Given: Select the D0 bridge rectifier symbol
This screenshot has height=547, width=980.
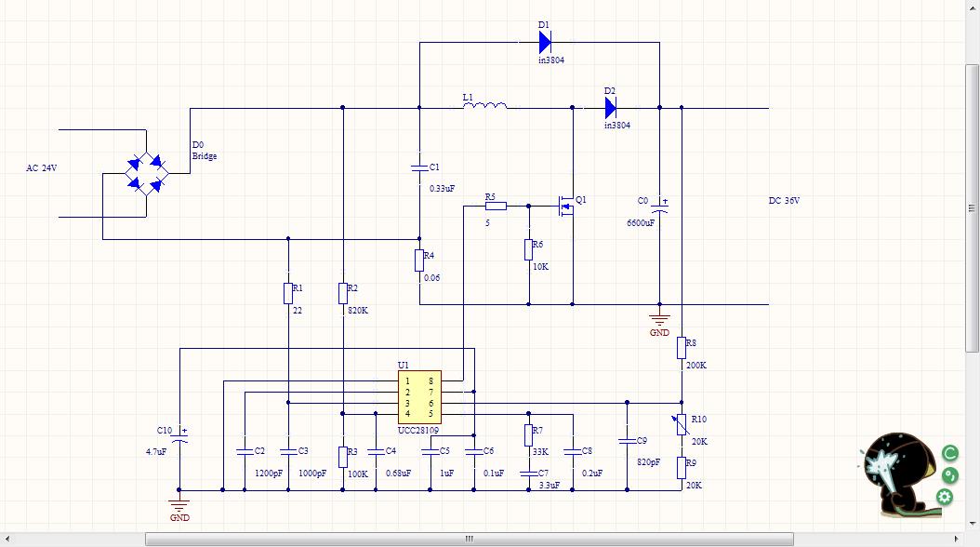Looking at the screenshot, I should tap(146, 173).
